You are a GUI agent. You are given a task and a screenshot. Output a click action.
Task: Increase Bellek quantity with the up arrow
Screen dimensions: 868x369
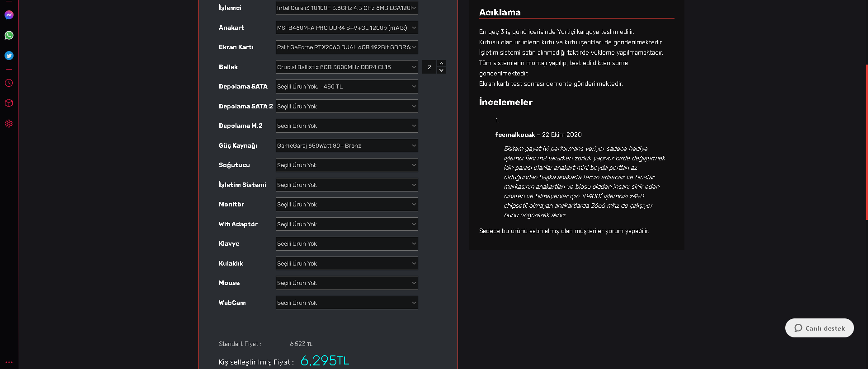pyautogui.click(x=442, y=63)
